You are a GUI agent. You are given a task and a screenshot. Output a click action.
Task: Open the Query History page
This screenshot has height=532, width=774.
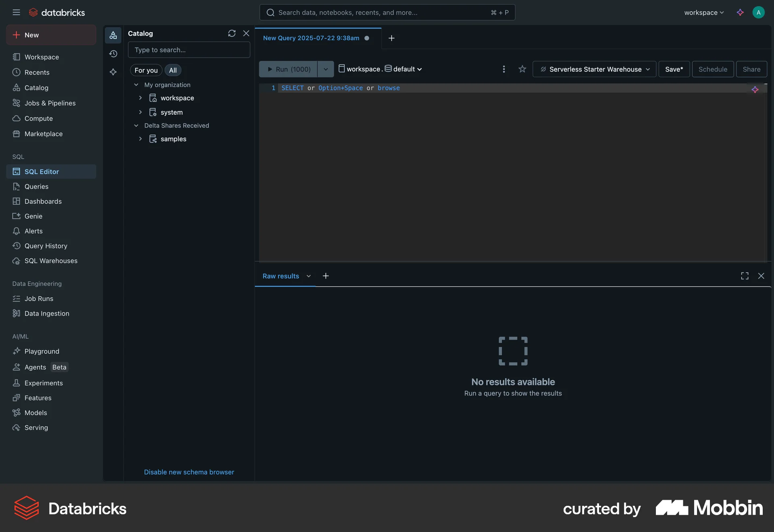tap(46, 246)
